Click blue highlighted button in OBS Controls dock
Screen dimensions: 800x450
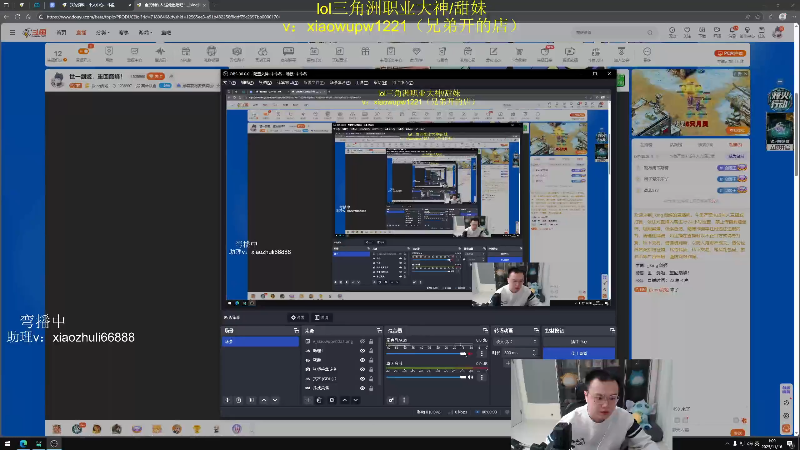click(x=579, y=353)
